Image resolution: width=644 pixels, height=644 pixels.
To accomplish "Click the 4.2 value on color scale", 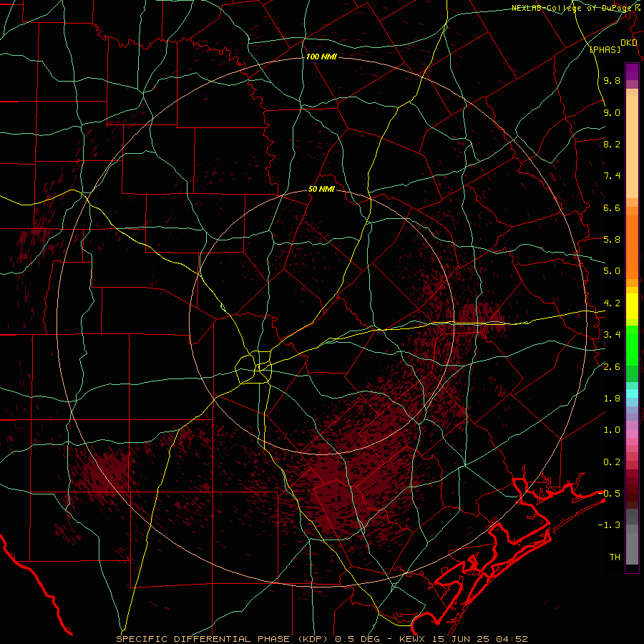I will pos(612,303).
